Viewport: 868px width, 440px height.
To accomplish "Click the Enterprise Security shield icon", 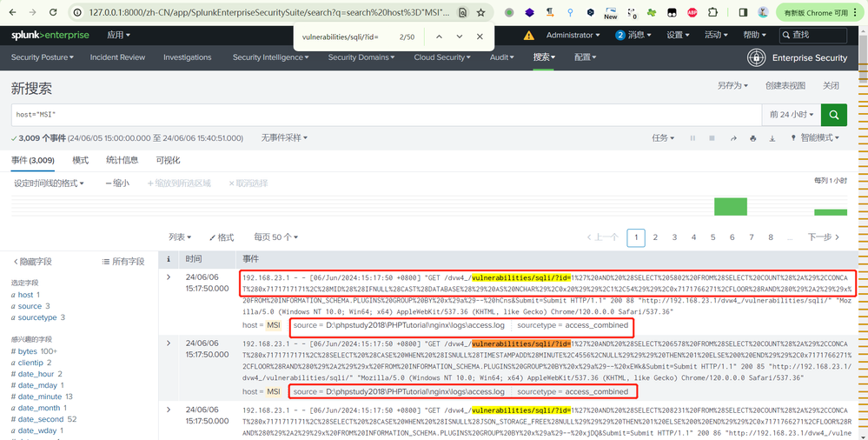I will click(x=756, y=57).
